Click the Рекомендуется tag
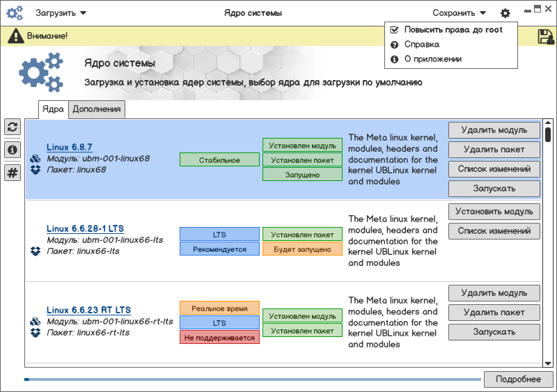 click(219, 249)
